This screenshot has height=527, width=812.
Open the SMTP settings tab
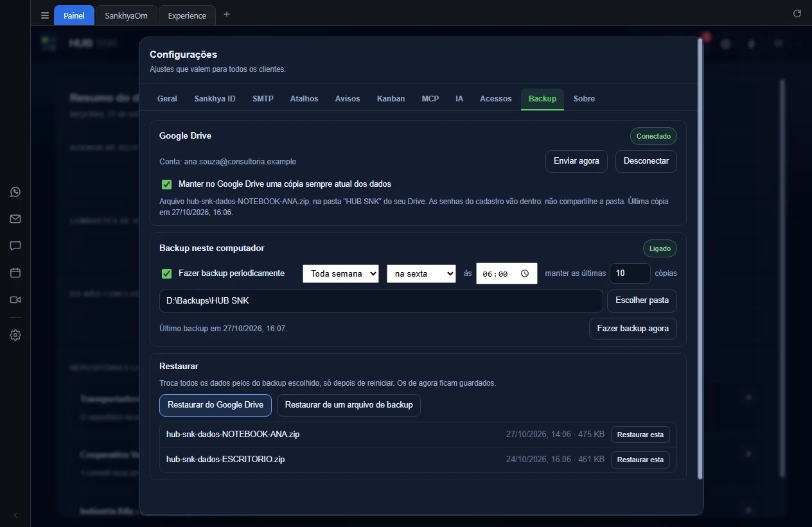tap(263, 99)
